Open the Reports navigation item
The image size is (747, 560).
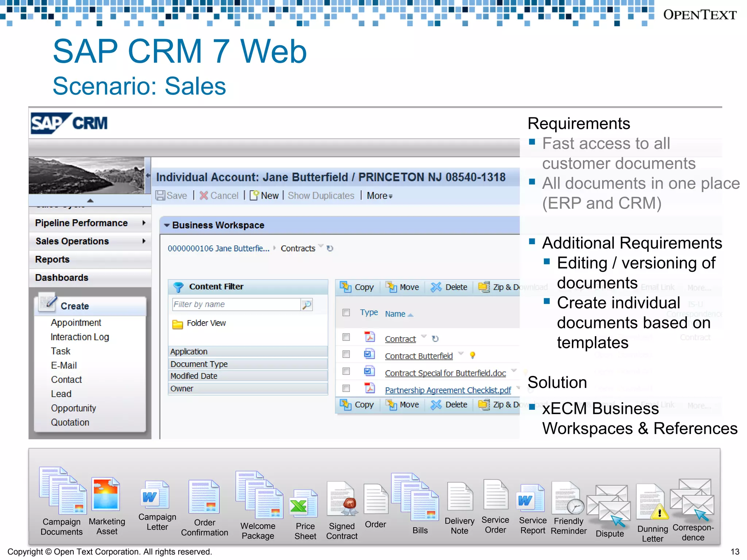(90, 259)
